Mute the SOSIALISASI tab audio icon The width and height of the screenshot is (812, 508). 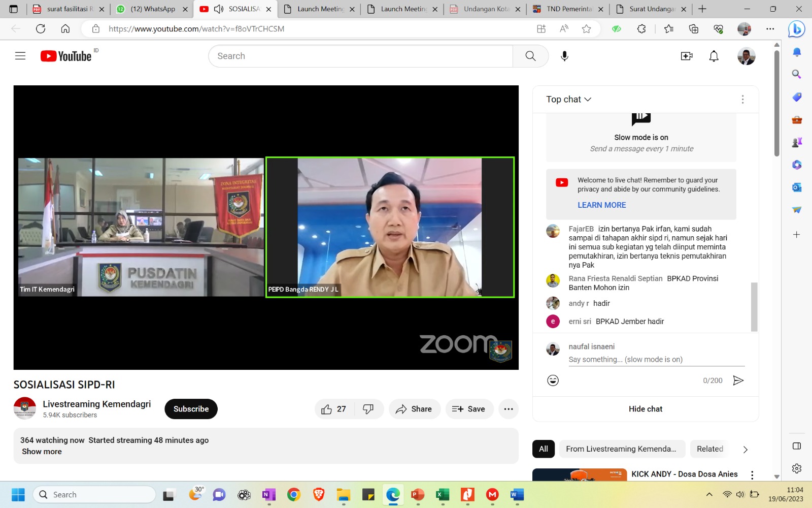pyautogui.click(x=219, y=9)
